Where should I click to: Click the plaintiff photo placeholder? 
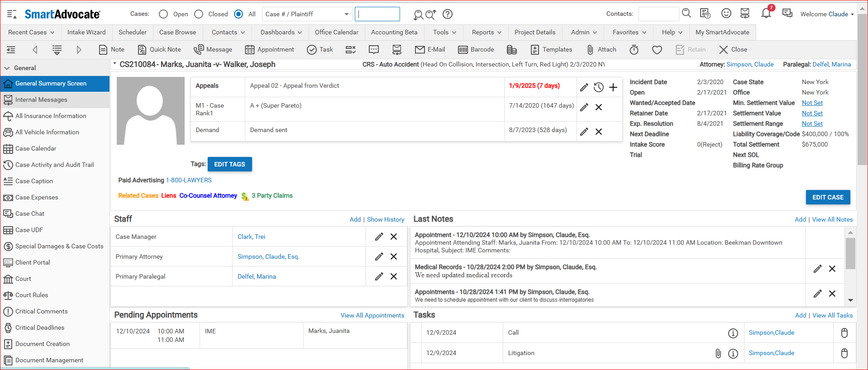point(151,111)
